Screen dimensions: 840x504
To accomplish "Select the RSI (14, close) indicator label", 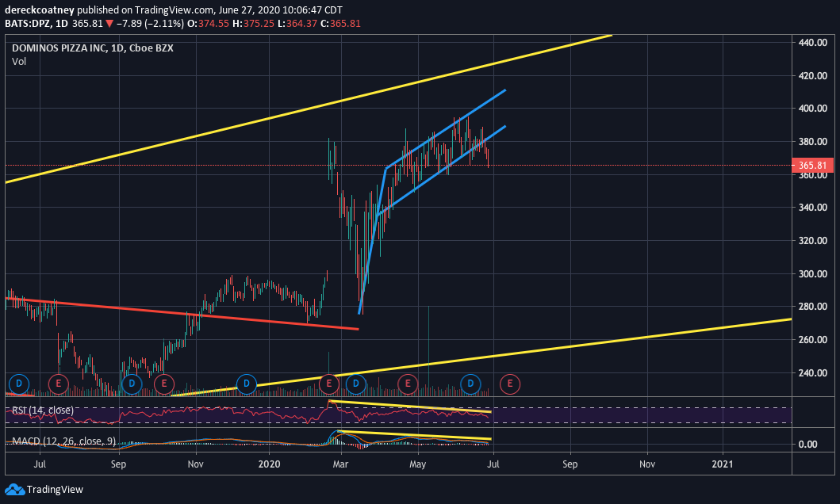I will tap(42, 410).
